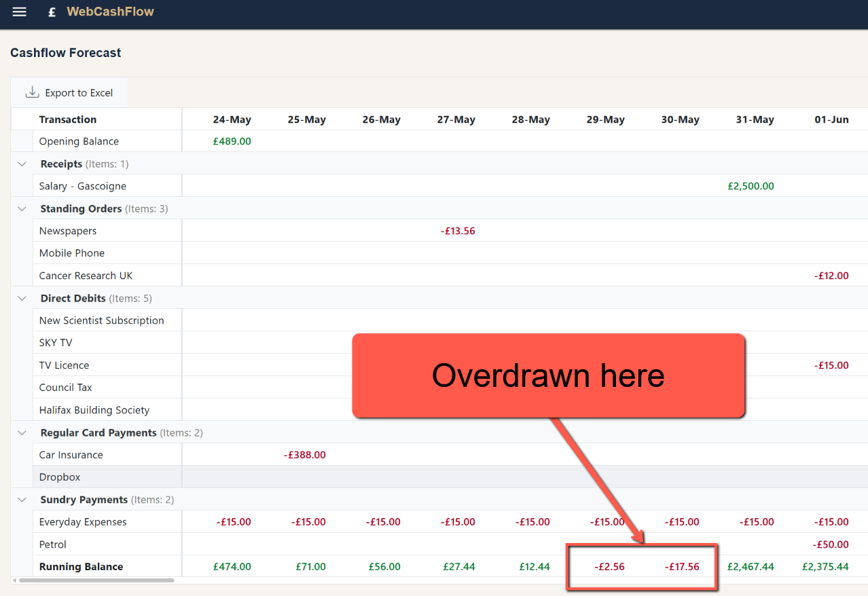Click the £27.44 running balance cell
Viewport: 868px width, 596px height.
coord(459,567)
